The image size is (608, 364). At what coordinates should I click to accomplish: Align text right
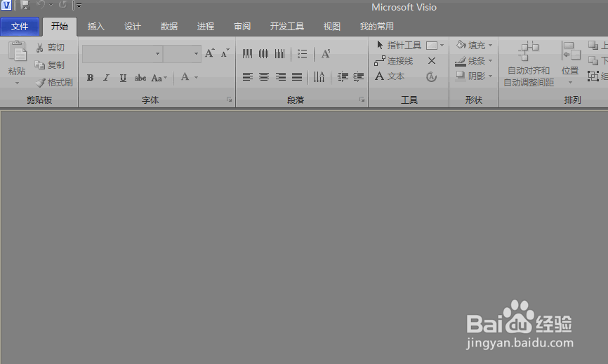pyautogui.click(x=280, y=76)
